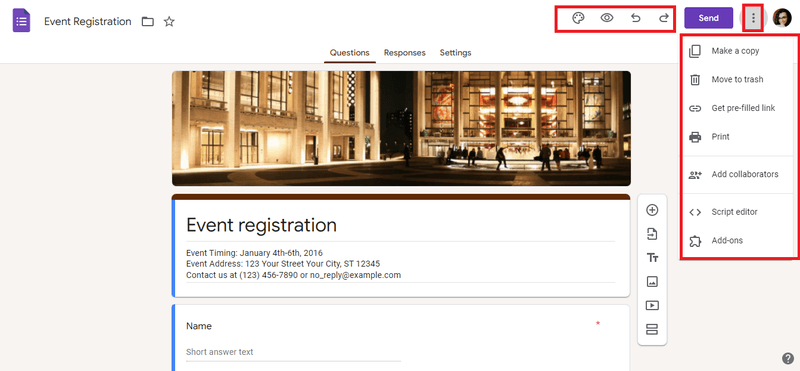The image size is (800, 371).
Task: Open the help question mark icon
Action: coord(787,358)
